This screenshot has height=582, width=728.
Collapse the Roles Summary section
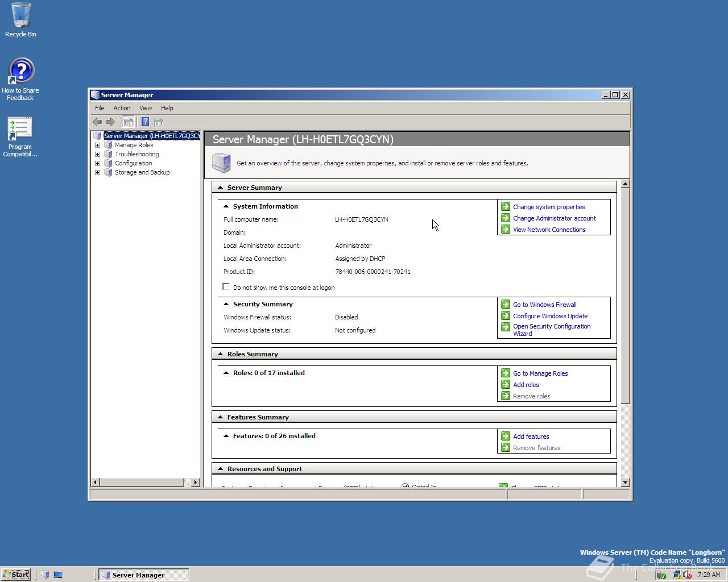[x=221, y=354]
